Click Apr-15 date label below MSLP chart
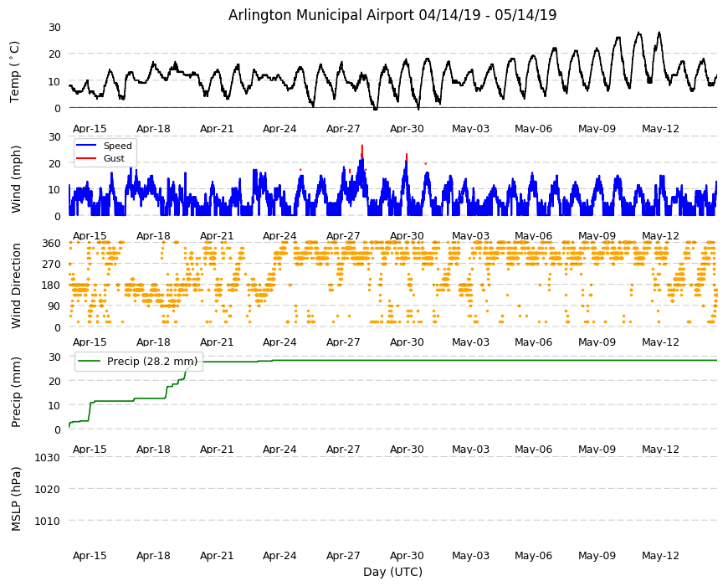 coord(90,556)
